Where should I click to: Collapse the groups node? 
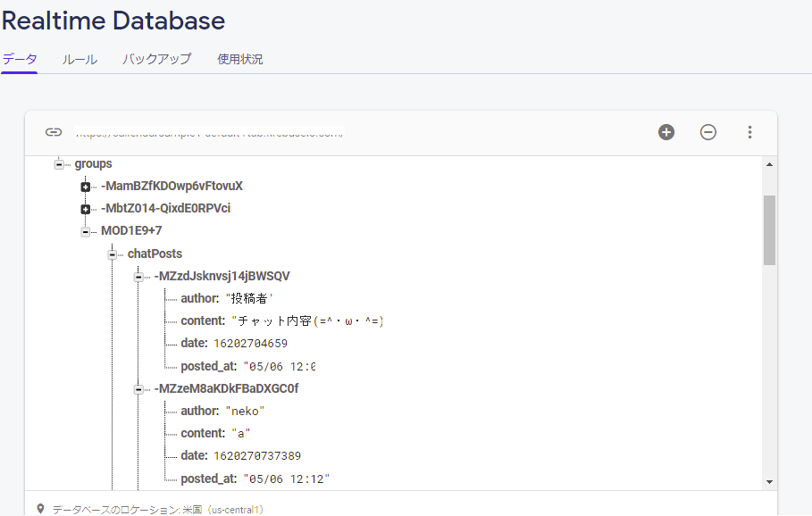point(59,164)
